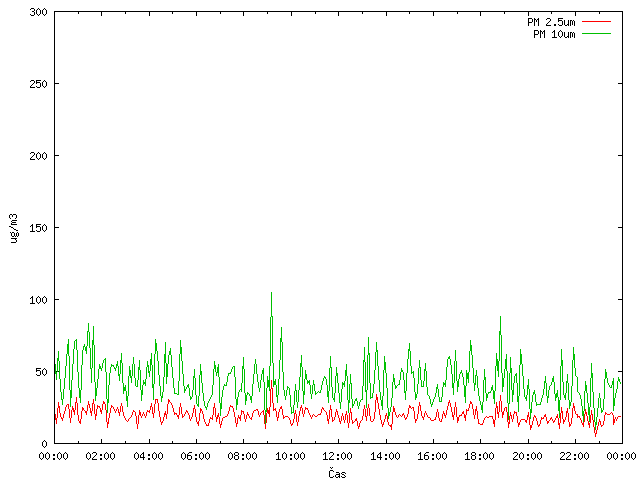Click the 02:00 time label
This screenshot has height=480, width=640.
(100, 456)
